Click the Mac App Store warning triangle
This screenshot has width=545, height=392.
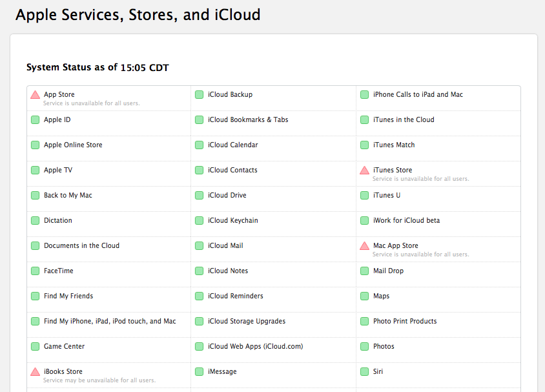pos(364,246)
